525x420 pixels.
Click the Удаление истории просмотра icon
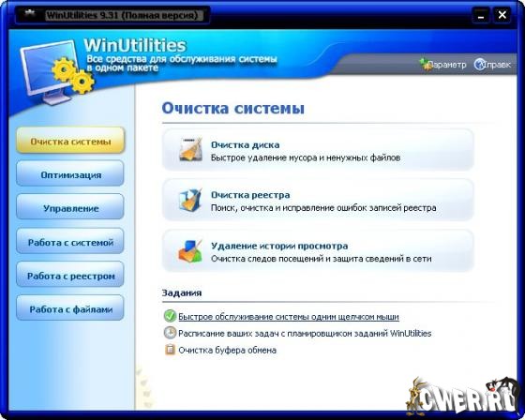point(190,250)
